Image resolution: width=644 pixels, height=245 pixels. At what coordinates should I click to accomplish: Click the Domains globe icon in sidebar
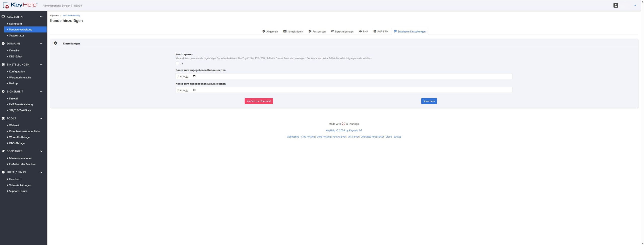click(x=3, y=44)
